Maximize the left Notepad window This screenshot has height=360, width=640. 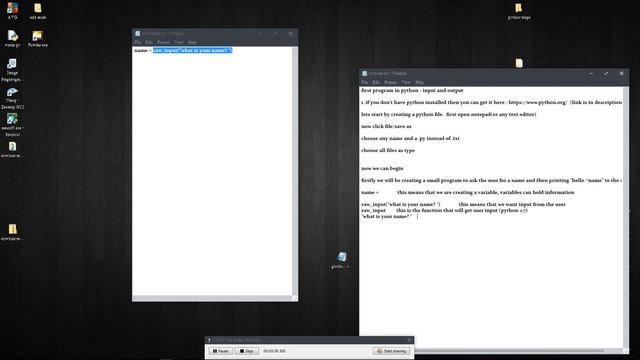[x=276, y=33]
